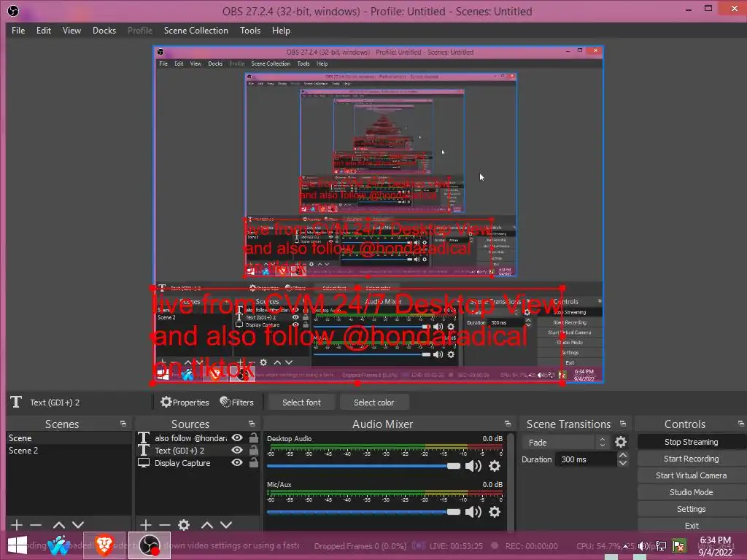Toggle visibility of Display Capture source
The height and width of the screenshot is (560, 747).
click(237, 462)
